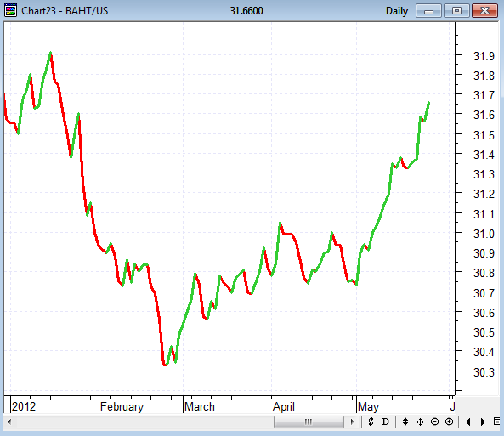The image size is (504, 436).
Task: Click the solid left arrow icon
Action: pyautogui.click(x=468, y=422)
